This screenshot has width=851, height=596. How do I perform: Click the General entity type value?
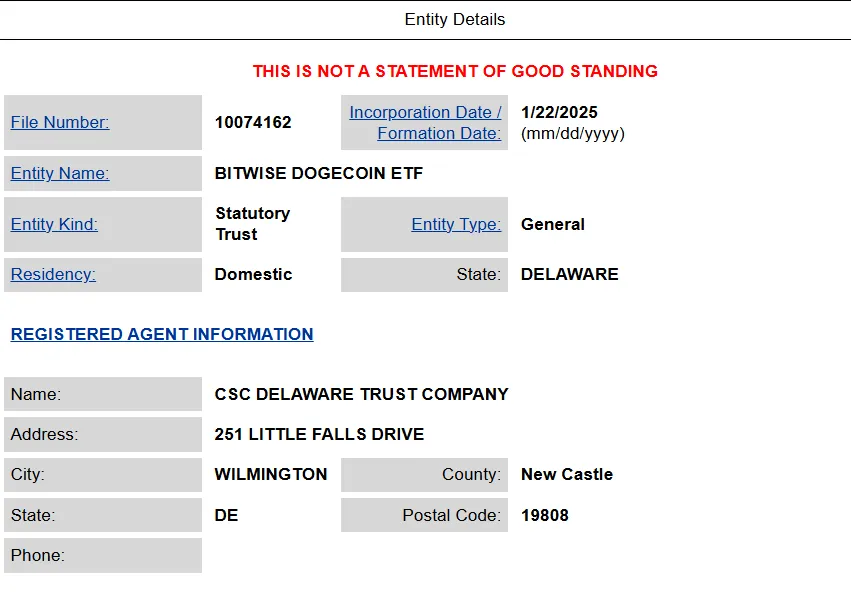pos(552,224)
